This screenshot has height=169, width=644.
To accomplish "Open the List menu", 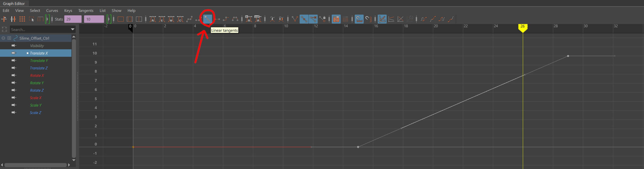I will tap(103, 10).
